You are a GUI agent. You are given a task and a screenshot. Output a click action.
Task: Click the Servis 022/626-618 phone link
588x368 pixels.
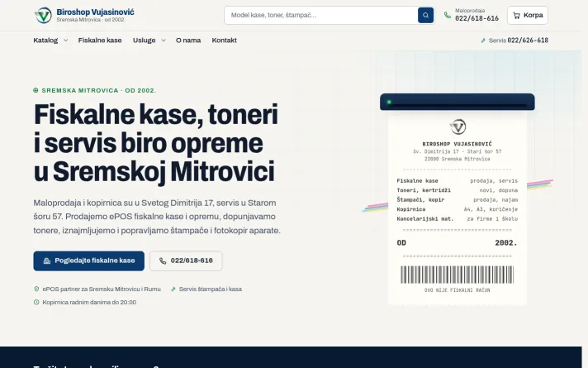point(514,41)
